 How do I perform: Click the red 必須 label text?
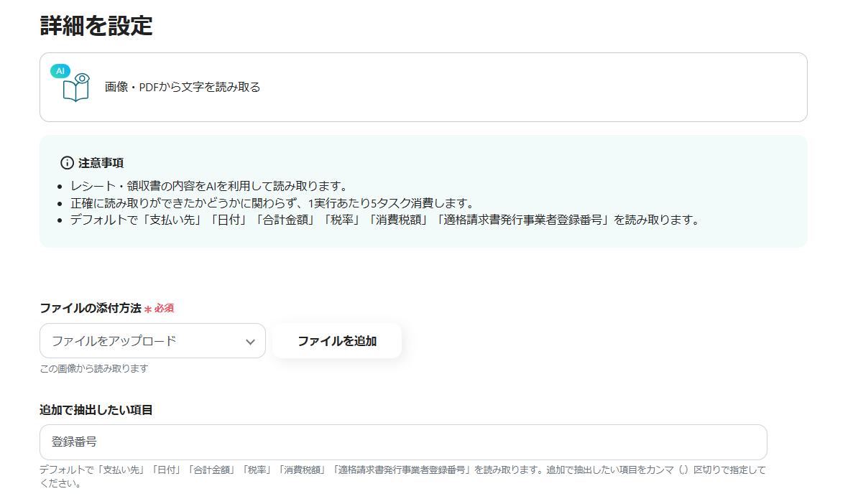click(x=165, y=309)
